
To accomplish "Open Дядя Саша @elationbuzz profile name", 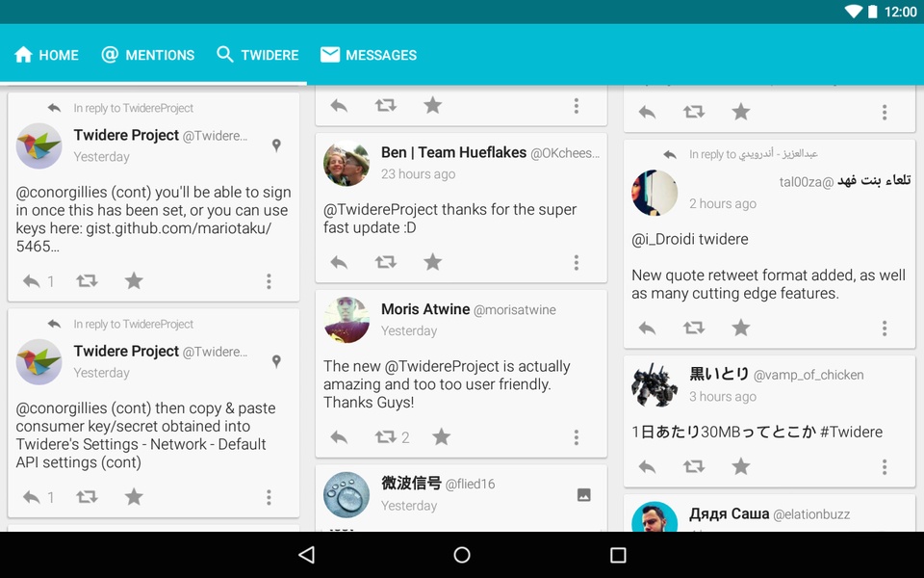I will (770, 513).
